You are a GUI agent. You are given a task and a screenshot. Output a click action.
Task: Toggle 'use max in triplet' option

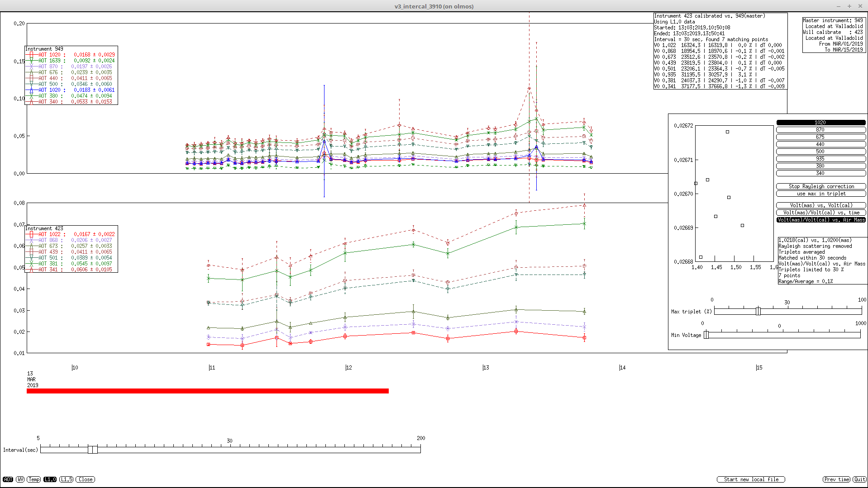point(821,194)
